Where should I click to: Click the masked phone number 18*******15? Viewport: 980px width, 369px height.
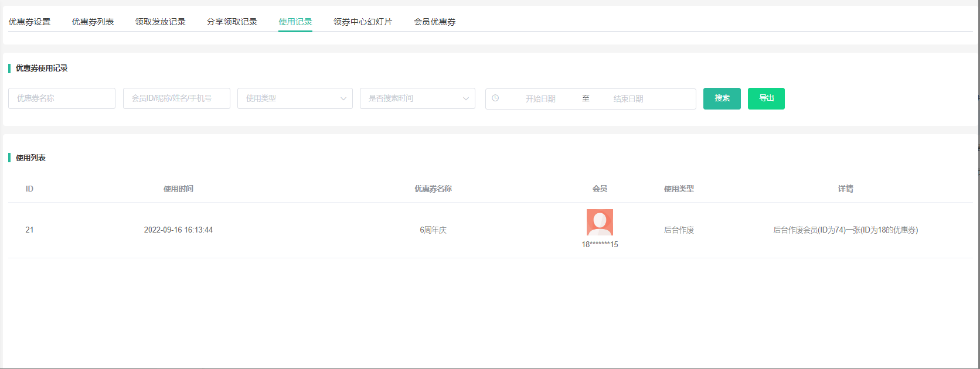click(x=600, y=244)
